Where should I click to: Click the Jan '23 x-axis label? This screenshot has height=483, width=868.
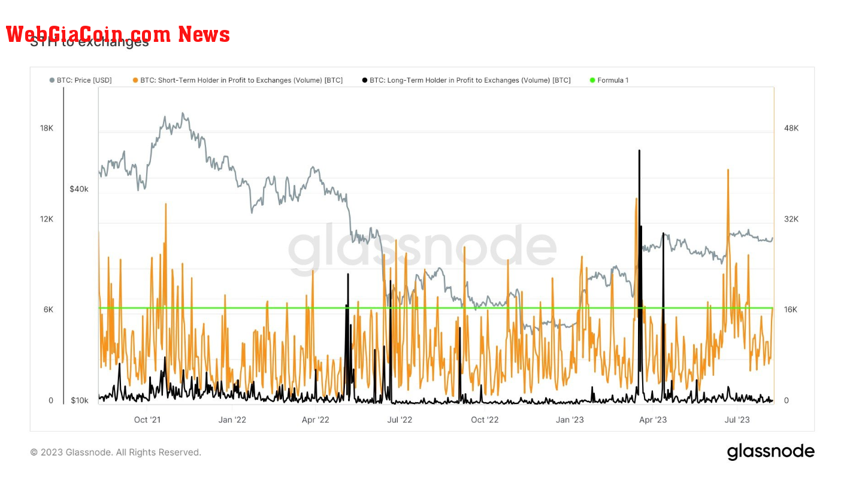[x=570, y=420]
